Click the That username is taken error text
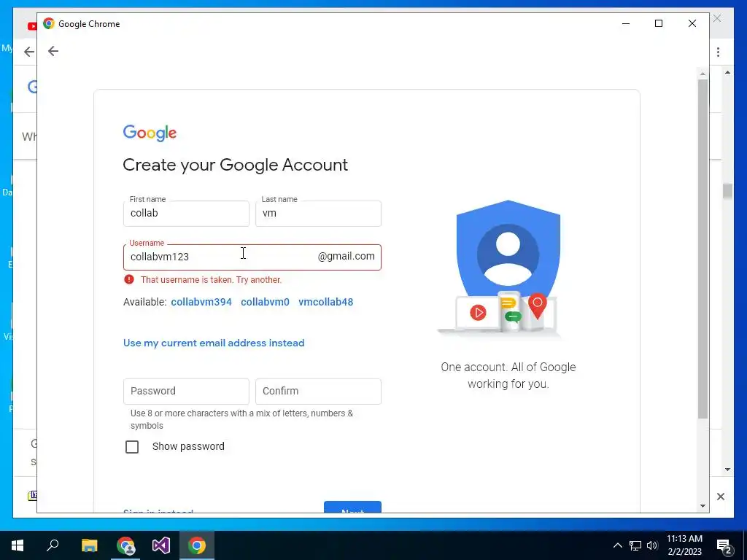 click(x=211, y=279)
